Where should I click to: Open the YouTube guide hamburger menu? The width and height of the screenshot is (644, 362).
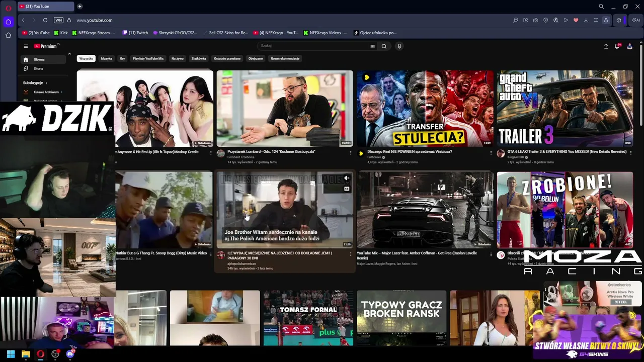[x=26, y=46]
